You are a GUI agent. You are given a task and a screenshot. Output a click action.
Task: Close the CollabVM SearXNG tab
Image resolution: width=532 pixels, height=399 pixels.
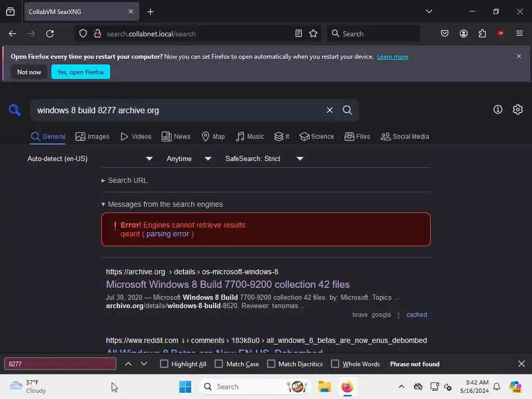click(x=131, y=12)
